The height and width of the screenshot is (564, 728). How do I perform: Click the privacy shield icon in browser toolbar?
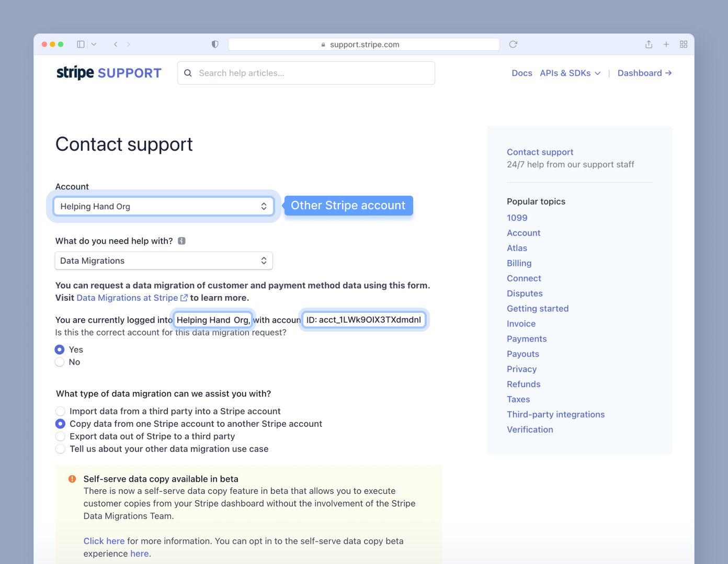coord(214,44)
